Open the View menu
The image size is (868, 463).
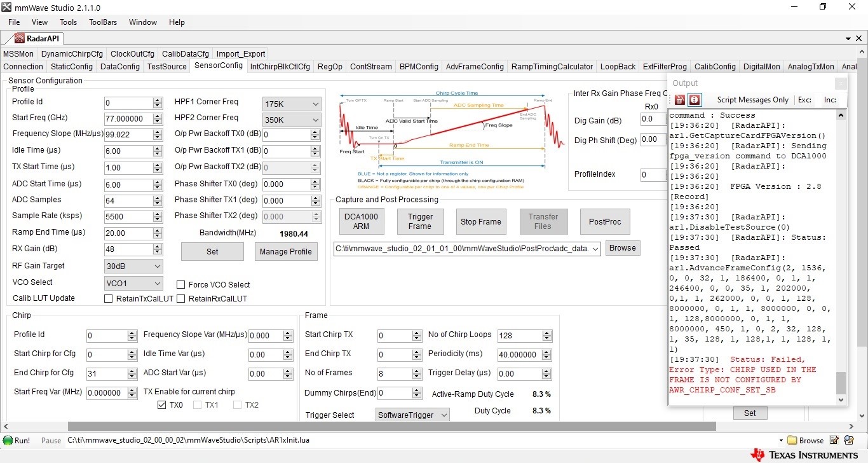click(39, 22)
